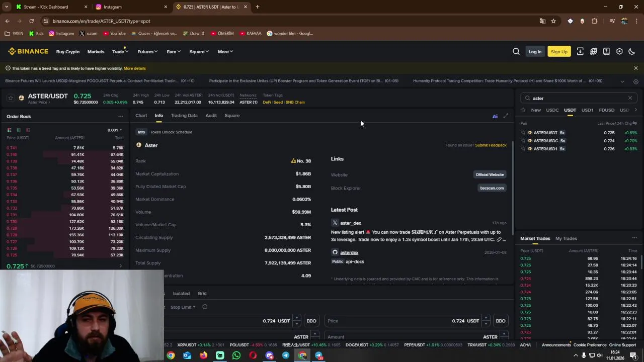Viewport: 644px width, 362px height.
Task: Favorite ASTER/USDT with the header star
Action: [10, 98]
